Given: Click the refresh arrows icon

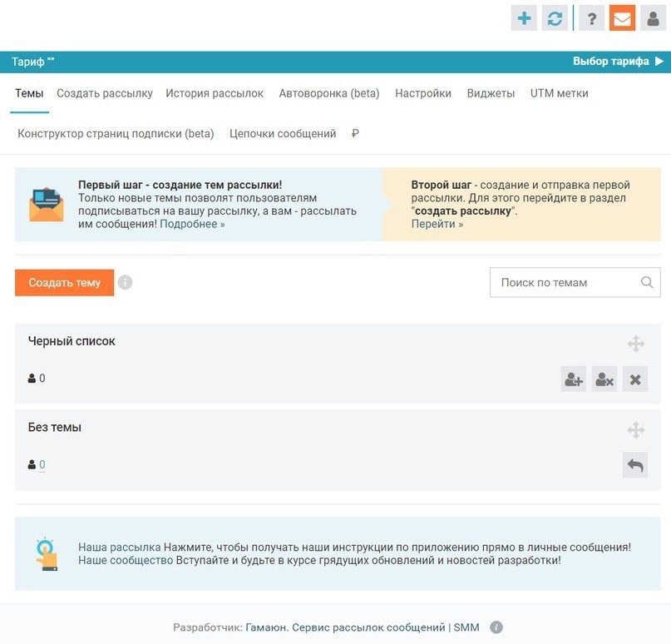Looking at the screenshot, I should click(555, 18).
